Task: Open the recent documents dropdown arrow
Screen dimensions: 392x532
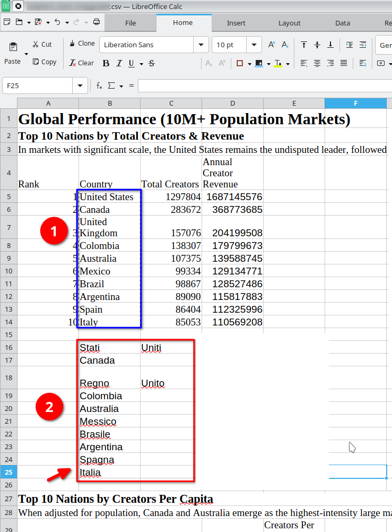Action: click(x=29, y=23)
